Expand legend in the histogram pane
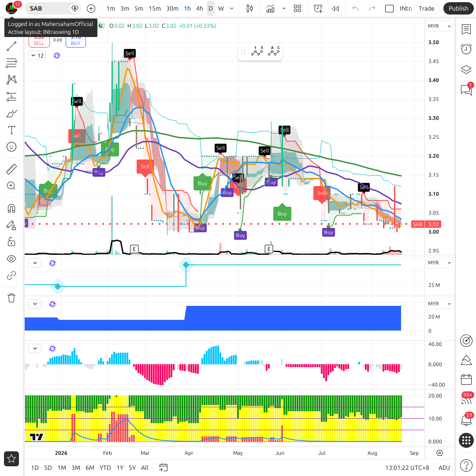Screen dimensions: 476x476 pyautogui.click(x=35, y=348)
